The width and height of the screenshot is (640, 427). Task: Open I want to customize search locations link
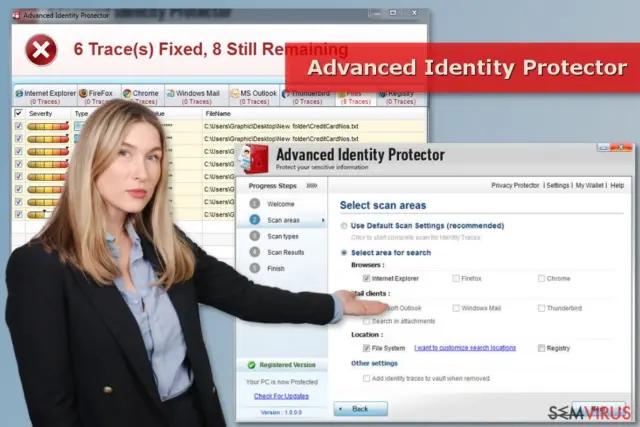coord(465,348)
